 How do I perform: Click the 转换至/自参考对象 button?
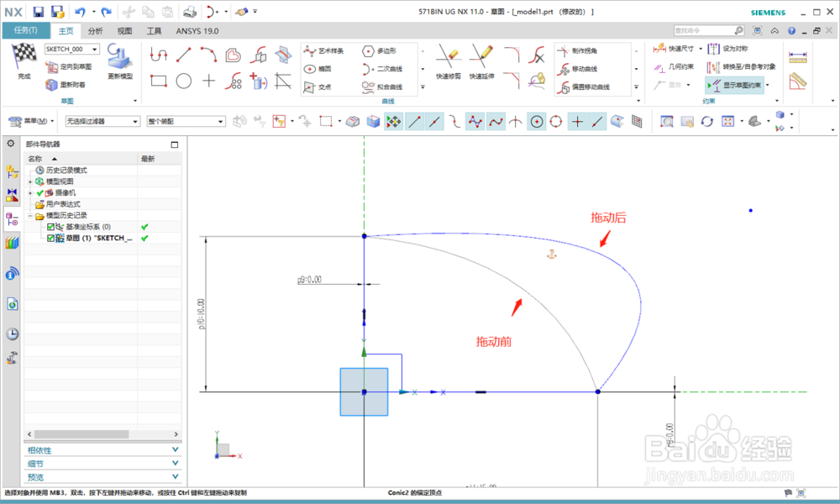coord(742,67)
